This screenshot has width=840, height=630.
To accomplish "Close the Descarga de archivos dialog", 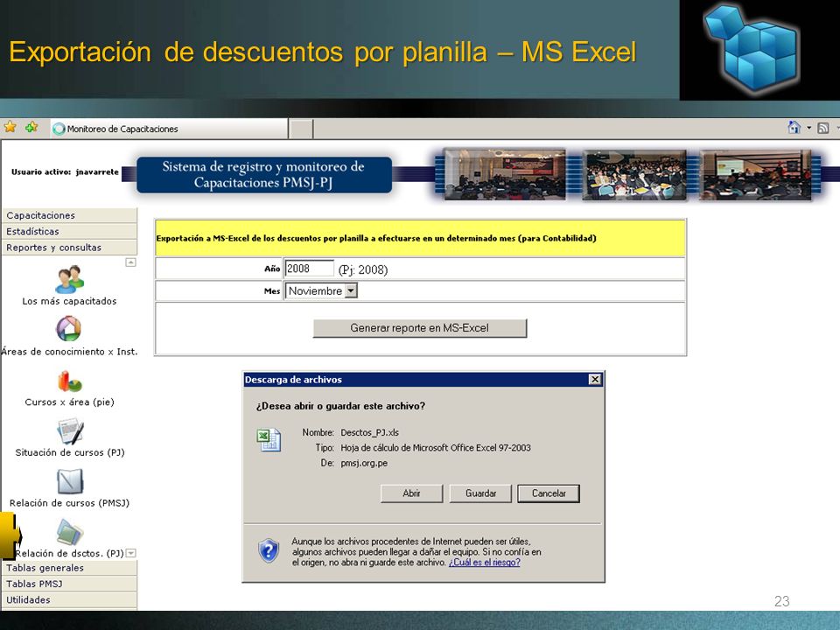I will click(x=595, y=379).
